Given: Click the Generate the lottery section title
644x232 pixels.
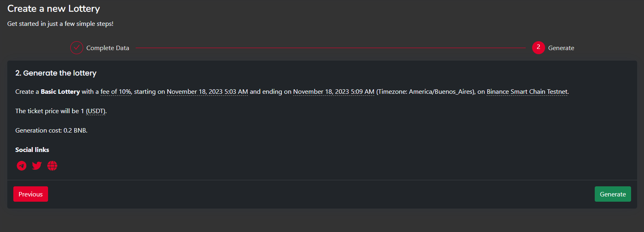Looking at the screenshot, I should tap(56, 73).
